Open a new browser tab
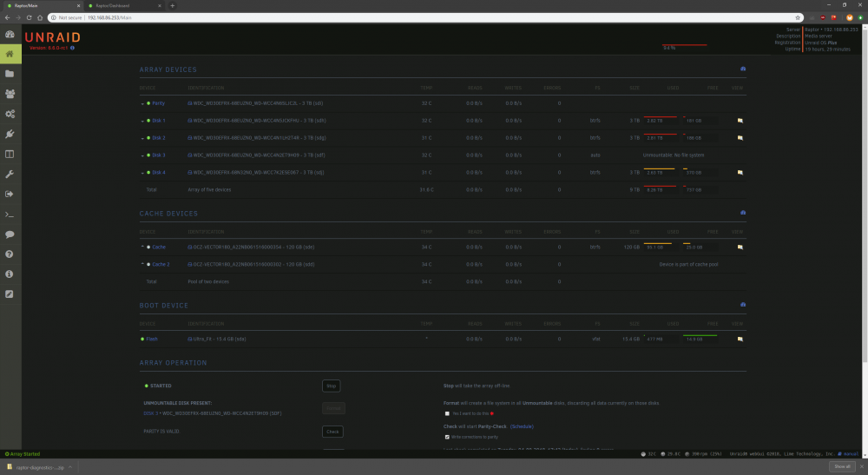This screenshot has width=868, height=475. (172, 5)
